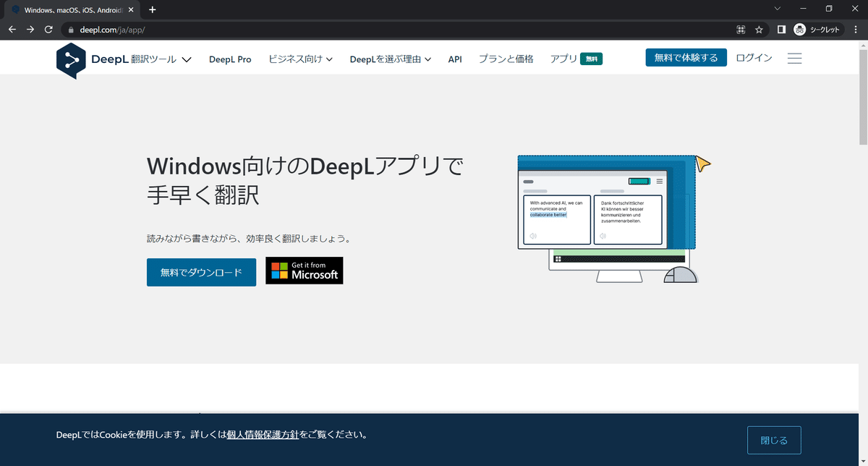Open プランと価格 page
Image resolution: width=868 pixels, height=466 pixels.
click(x=506, y=59)
